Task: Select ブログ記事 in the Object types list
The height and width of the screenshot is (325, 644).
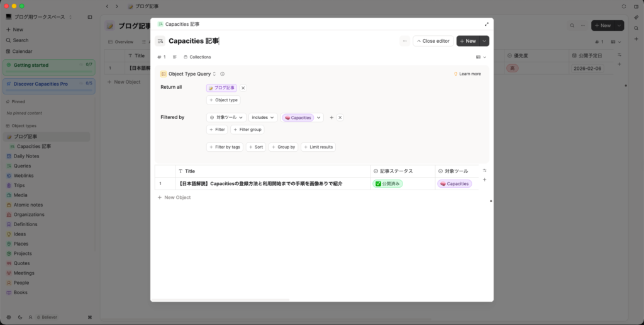Action: pyautogui.click(x=47, y=137)
